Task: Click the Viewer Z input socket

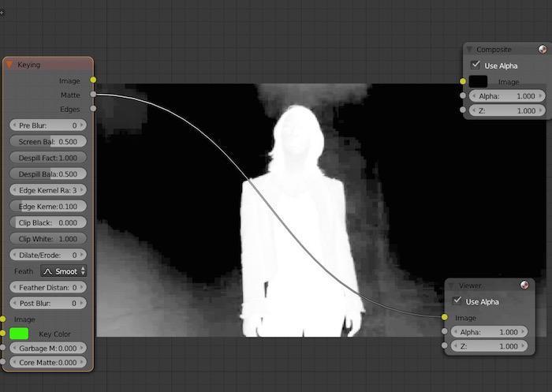Action: [444, 345]
